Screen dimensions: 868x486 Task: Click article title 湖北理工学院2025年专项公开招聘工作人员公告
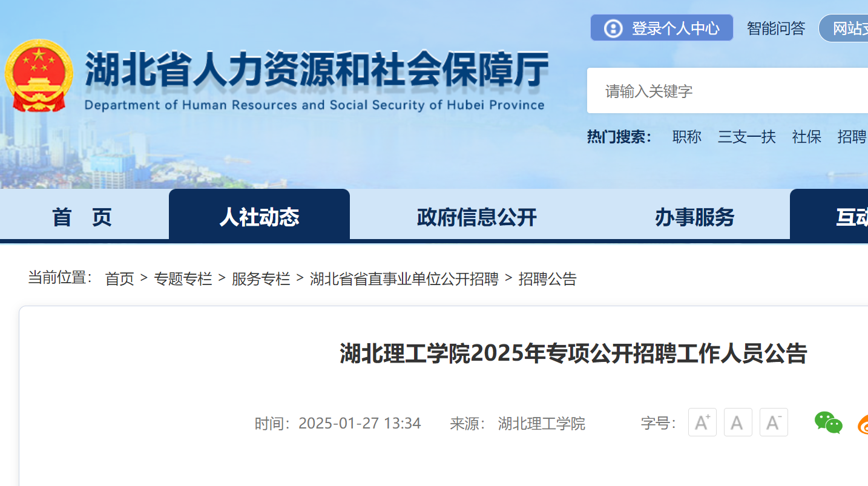click(x=573, y=353)
